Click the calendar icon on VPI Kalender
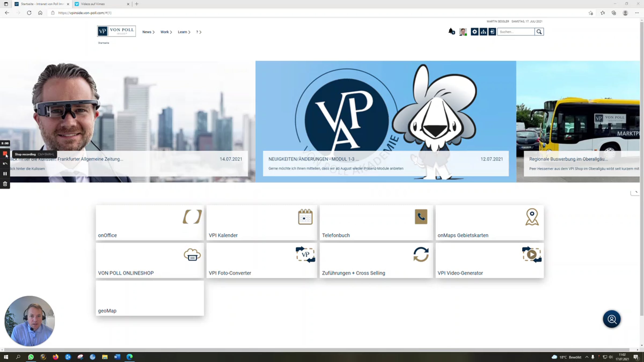The image size is (644, 362). pyautogui.click(x=305, y=217)
